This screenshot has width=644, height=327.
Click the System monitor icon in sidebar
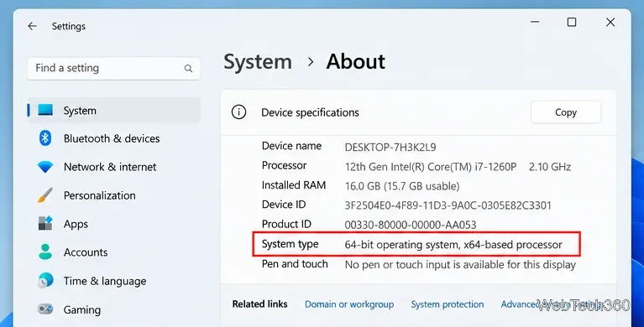[x=45, y=110]
